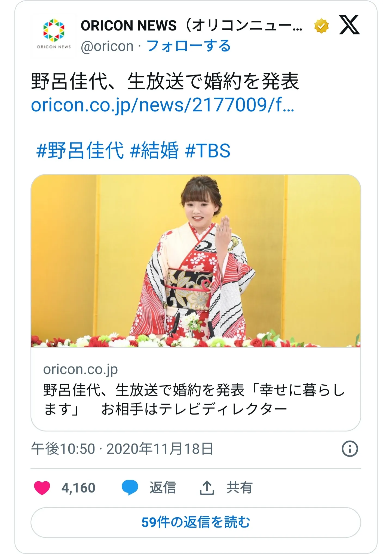This screenshot has width=392, height=554.
Task: Click the 返信 reply label
Action: pos(163,488)
